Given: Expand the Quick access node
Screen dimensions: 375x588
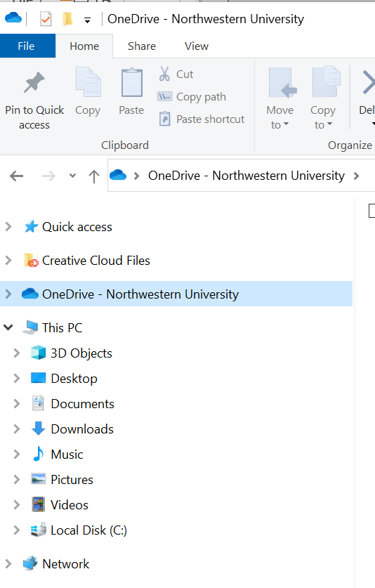Looking at the screenshot, I should pyautogui.click(x=8, y=226).
